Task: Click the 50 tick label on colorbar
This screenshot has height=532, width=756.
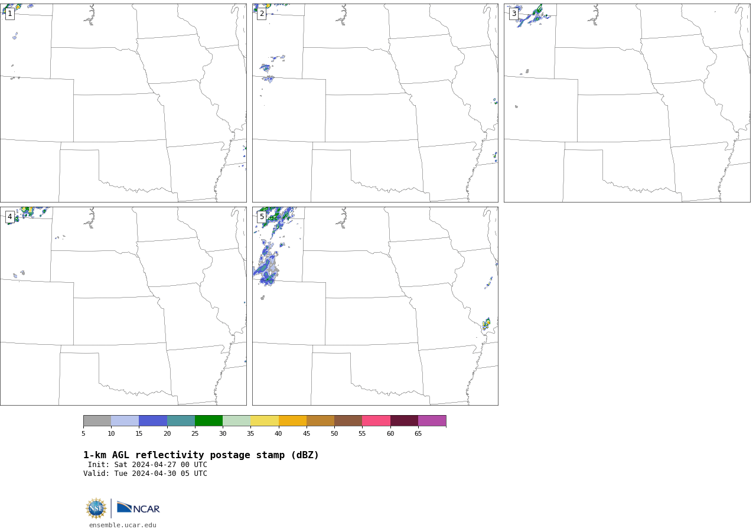Action: 334,434
